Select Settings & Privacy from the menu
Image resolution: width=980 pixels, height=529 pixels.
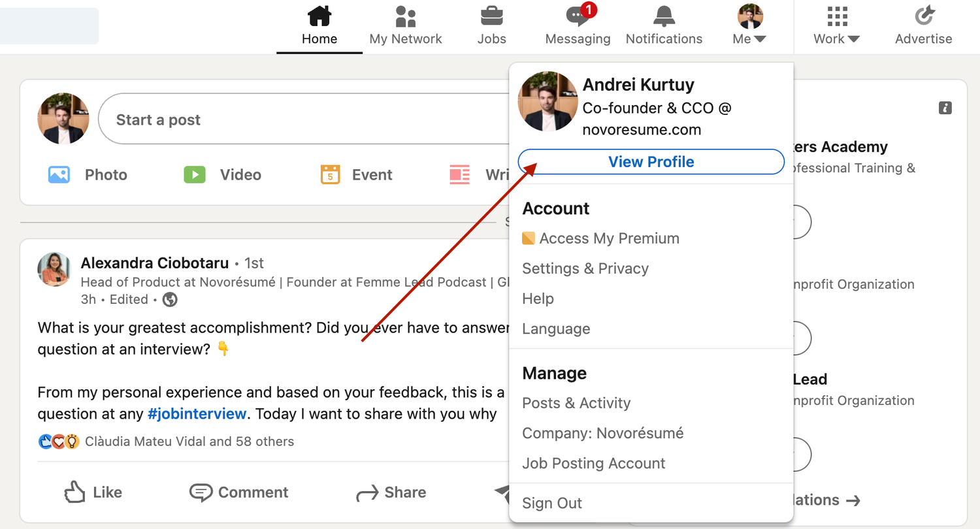pyautogui.click(x=585, y=268)
